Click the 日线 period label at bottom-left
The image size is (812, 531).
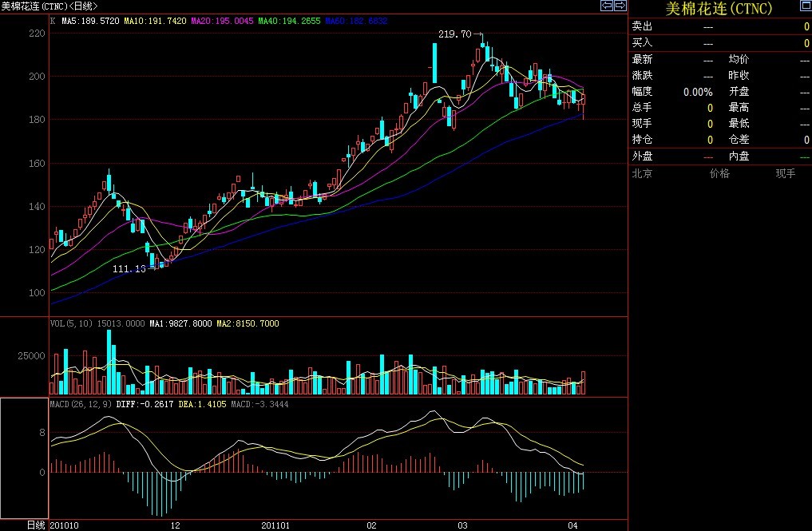36,525
